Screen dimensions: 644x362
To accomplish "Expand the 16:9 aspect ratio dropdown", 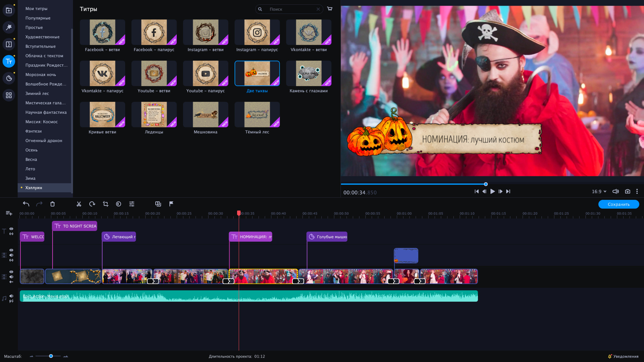I will click(599, 191).
